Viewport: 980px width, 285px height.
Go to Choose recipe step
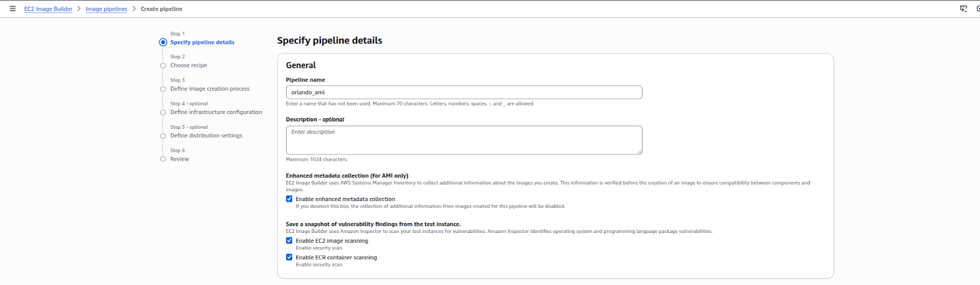[189, 66]
